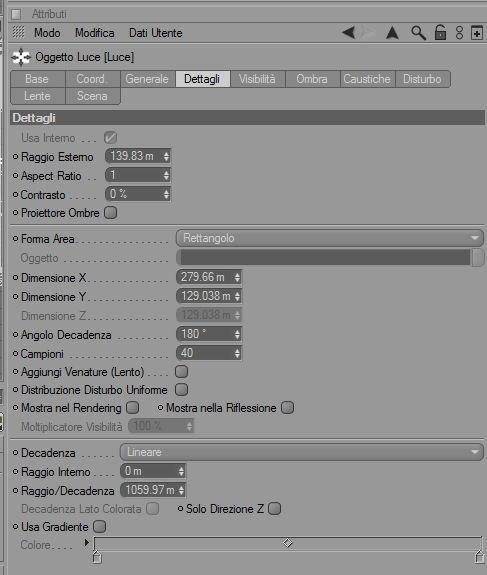
Task: Click animation dot beside Proiettore Ombre
Action: (x=15, y=213)
